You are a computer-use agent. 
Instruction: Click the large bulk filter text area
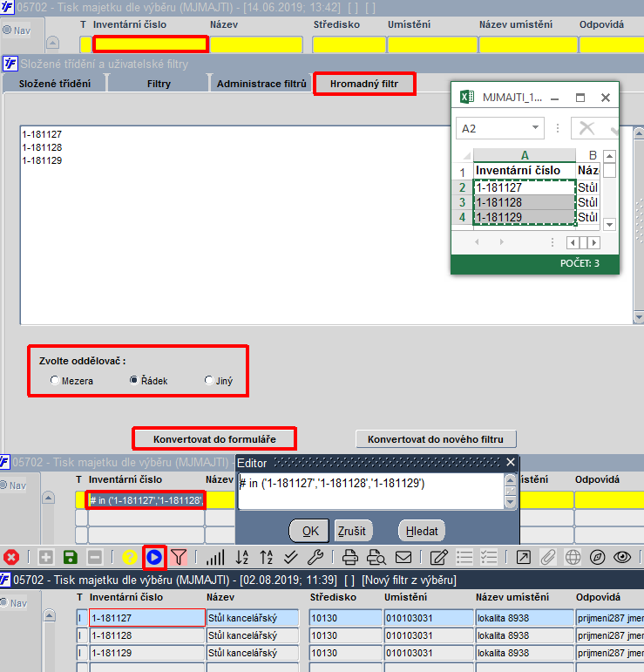click(326, 225)
